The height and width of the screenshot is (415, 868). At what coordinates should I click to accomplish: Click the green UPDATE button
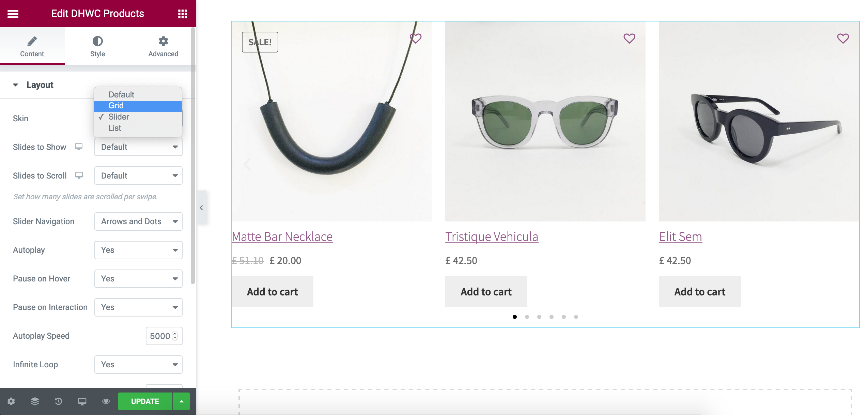click(145, 401)
